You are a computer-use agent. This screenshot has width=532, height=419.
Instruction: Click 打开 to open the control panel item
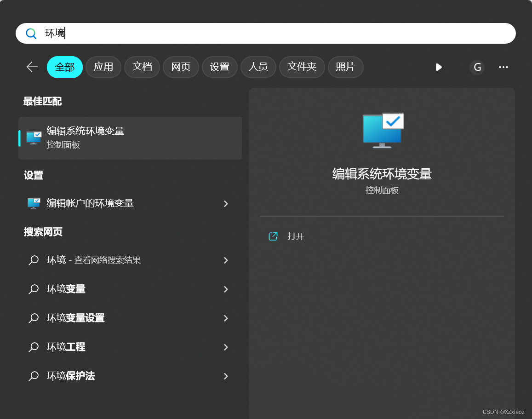(x=296, y=236)
